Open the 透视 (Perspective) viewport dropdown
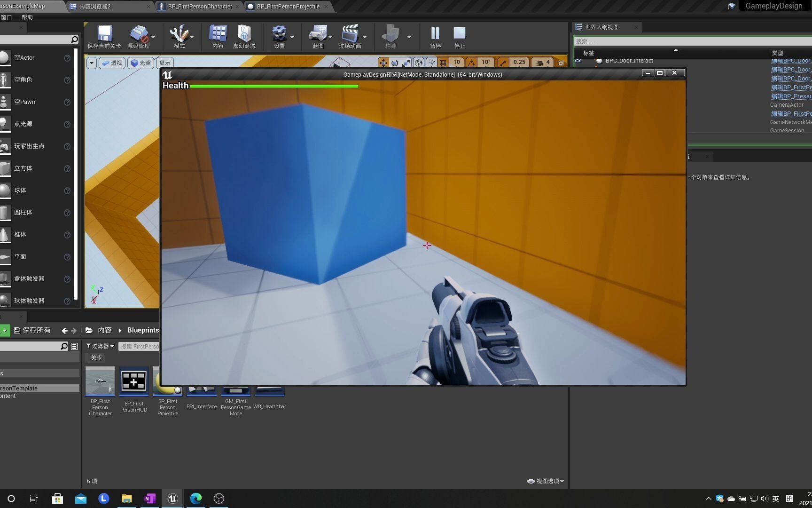 click(x=112, y=63)
